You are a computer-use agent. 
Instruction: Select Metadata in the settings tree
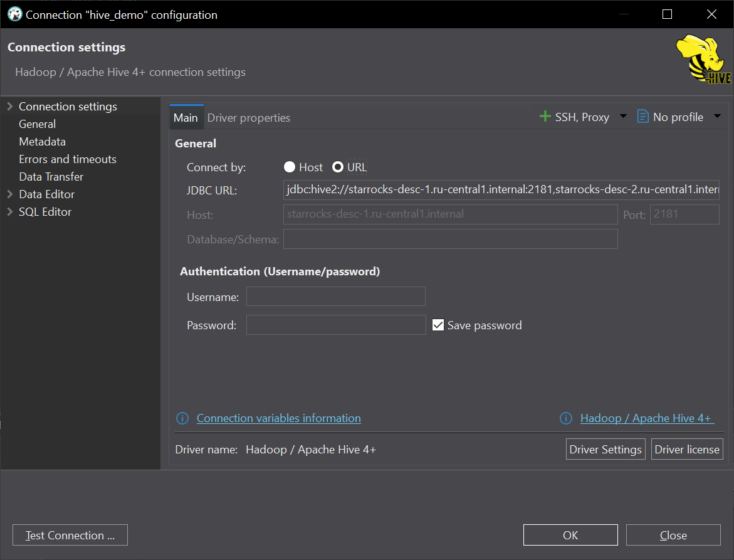click(x=42, y=141)
